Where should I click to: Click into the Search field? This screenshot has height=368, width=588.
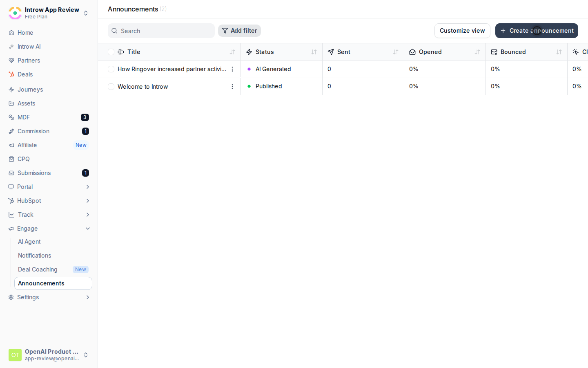click(x=161, y=31)
